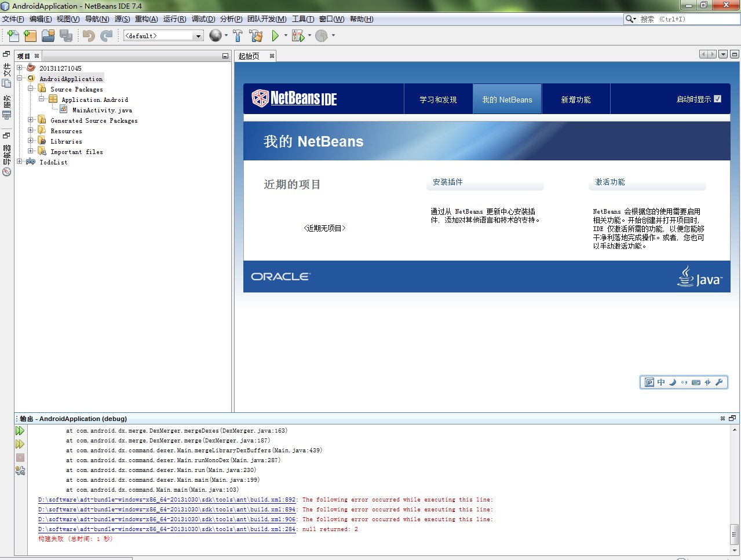Click the 激活功能 link
The image size is (741, 560).
[610, 182]
